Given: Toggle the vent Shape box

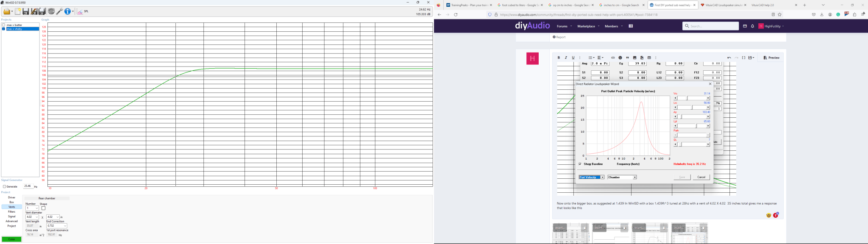Looking at the screenshot, I should pyautogui.click(x=43, y=208).
